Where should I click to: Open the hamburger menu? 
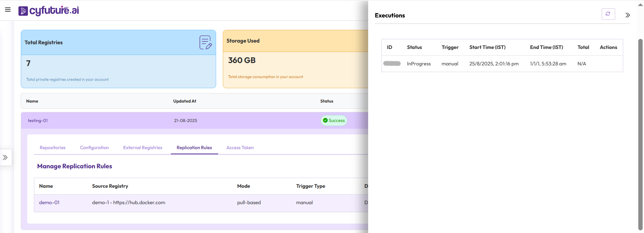[8, 10]
